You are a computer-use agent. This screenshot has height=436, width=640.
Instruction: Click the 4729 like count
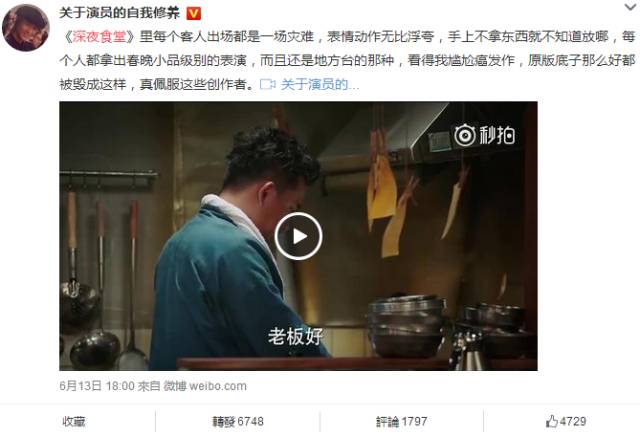pos(573,421)
